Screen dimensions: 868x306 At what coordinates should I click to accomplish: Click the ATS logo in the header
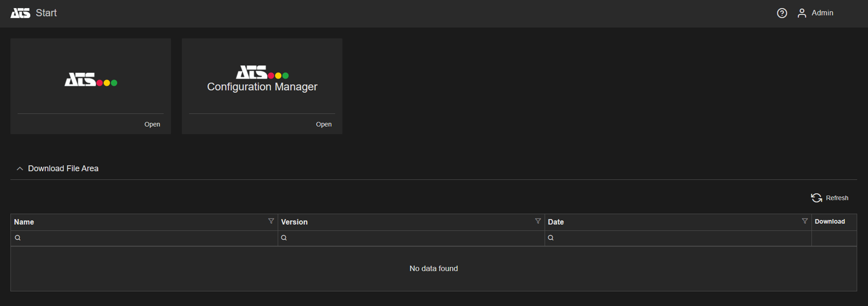(x=20, y=13)
